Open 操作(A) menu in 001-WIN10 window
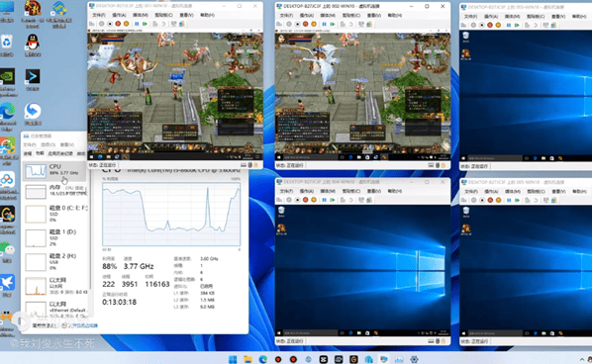 pyautogui.click(x=119, y=15)
